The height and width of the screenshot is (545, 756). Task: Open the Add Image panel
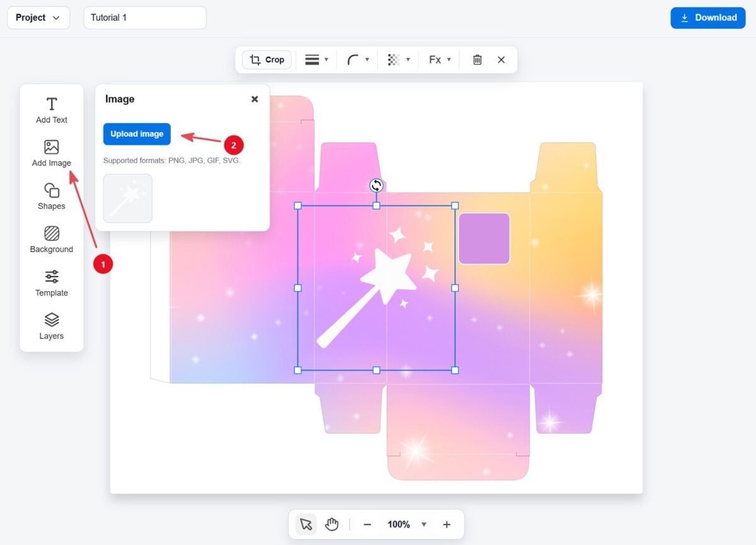(52, 154)
